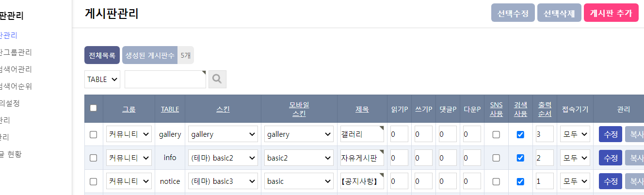Screen dimensions: 644x195
Task: Open the 인기검색어순위 sidebar menu
Action: click(x=16, y=86)
